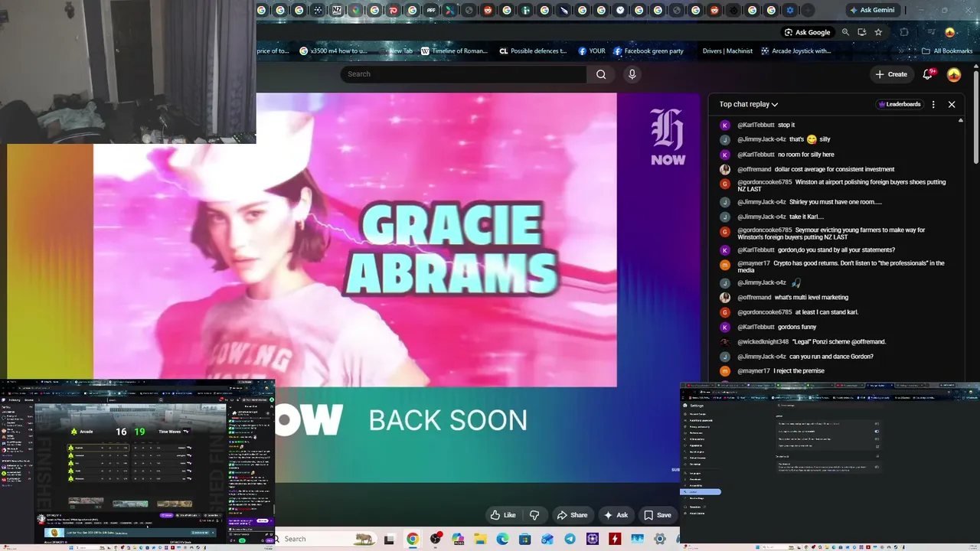The image size is (980, 551).
Task: Open Windows Settings gear on the taskbar
Action: pos(660,540)
